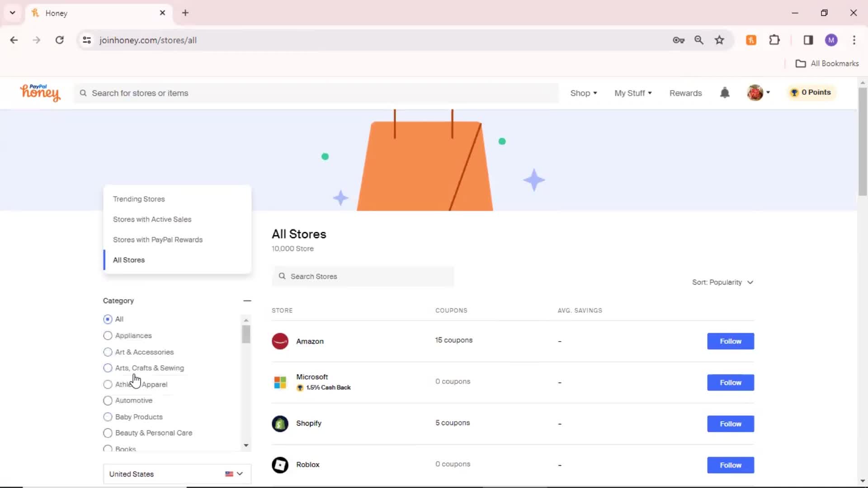868x488 pixels.
Task: Focus the Search for stores or items box
Action: (316, 93)
